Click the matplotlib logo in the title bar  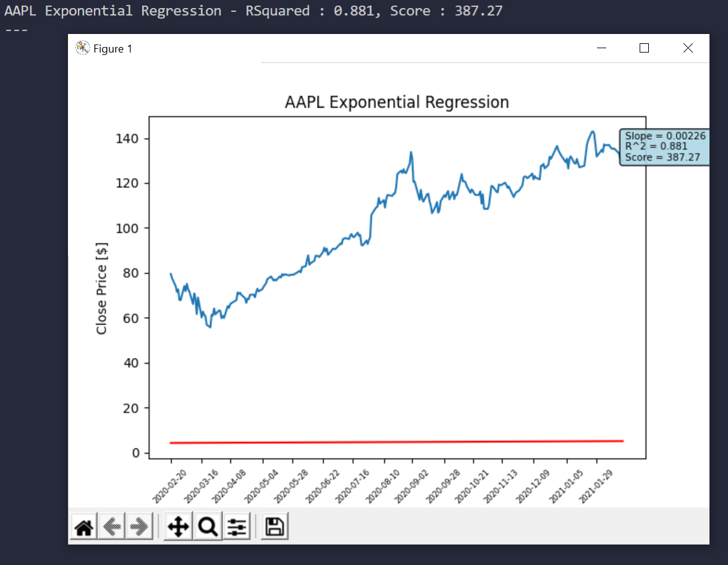[82, 48]
